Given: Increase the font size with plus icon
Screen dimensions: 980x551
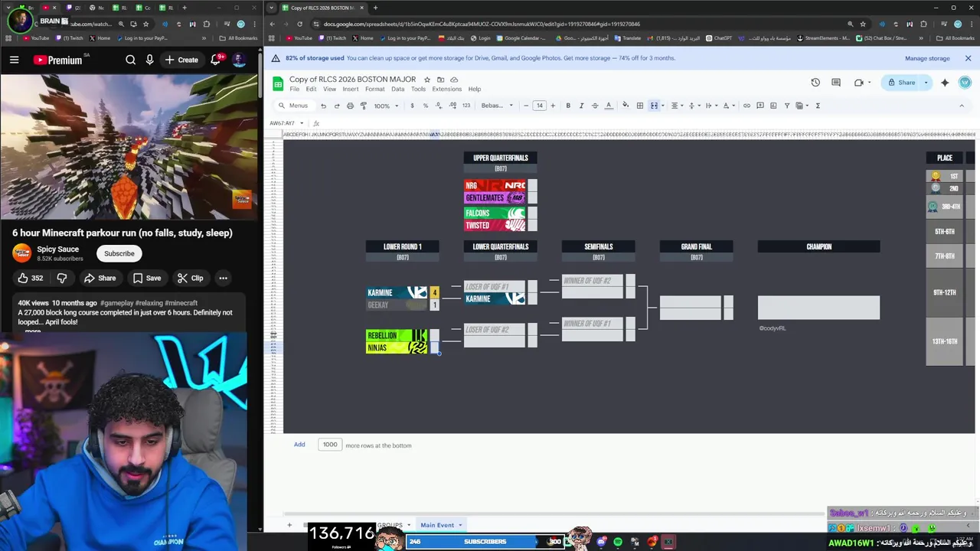Looking at the screenshot, I should [553, 106].
